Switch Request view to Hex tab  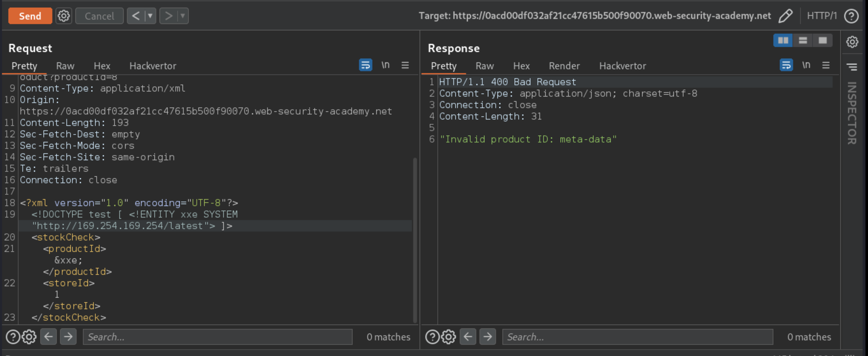(102, 66)
